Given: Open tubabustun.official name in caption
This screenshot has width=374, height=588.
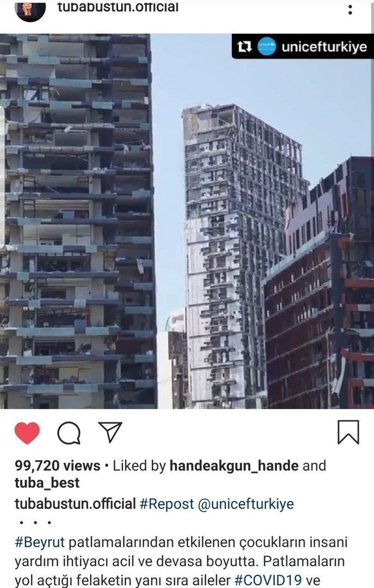Looking at the screenshot, I should [x=75, y=504].
